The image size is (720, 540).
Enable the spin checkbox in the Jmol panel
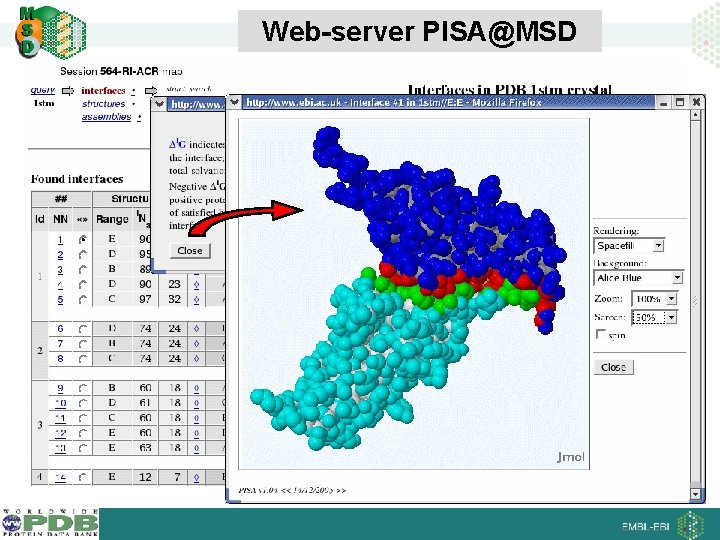[x=601, y=334]
